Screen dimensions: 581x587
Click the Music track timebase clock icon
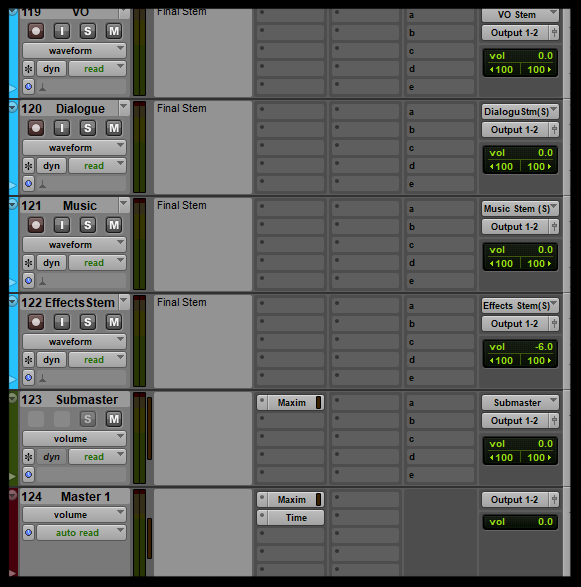(28, 281)
